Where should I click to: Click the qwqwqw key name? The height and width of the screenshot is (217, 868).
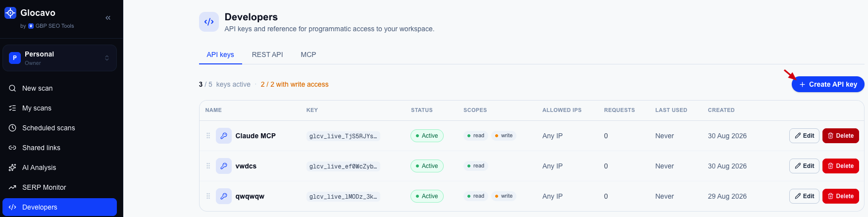tap(250, 196)
